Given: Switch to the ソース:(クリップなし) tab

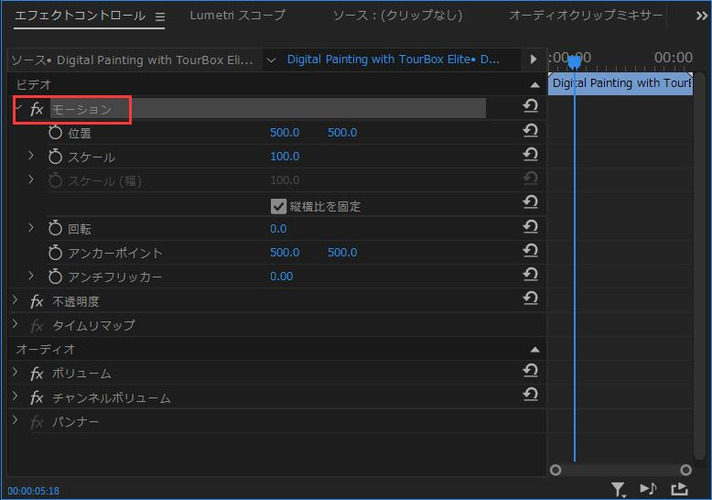Looking at the screenshot, I should [x=398, y=15].
